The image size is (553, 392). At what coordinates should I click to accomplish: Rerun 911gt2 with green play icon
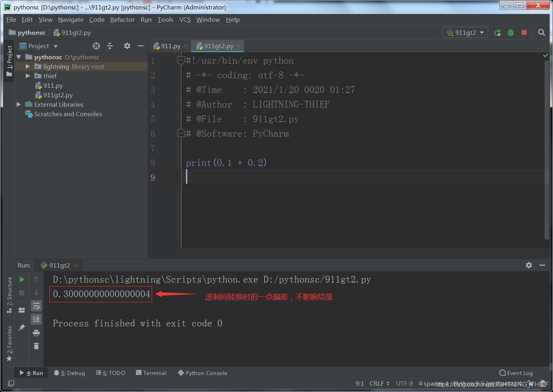(x=22, y=279)
